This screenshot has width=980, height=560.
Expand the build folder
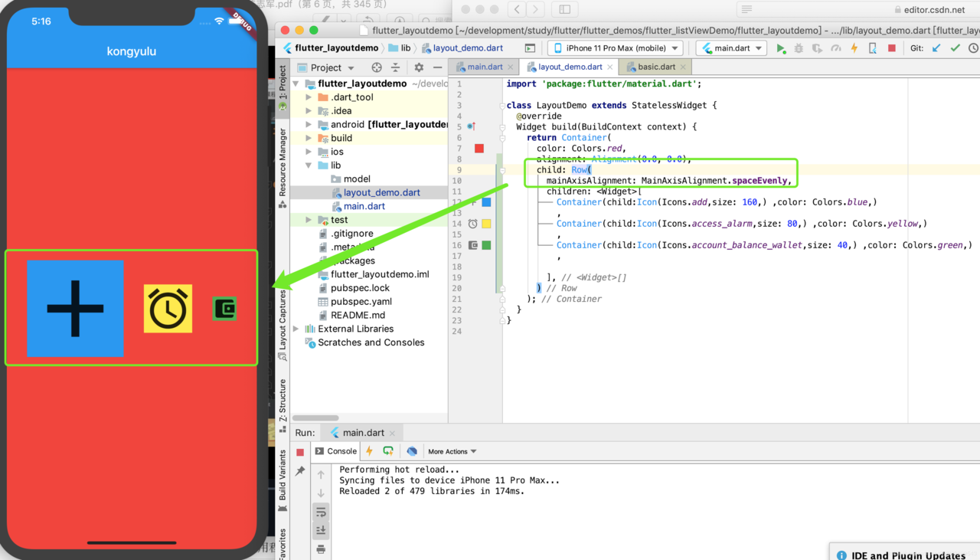coord(309,139)
